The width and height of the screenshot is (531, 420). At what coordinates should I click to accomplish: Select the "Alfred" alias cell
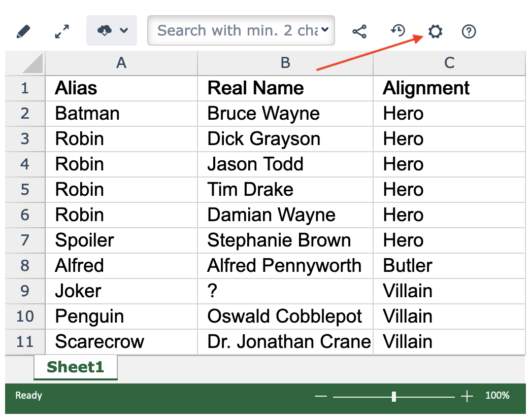121,266
